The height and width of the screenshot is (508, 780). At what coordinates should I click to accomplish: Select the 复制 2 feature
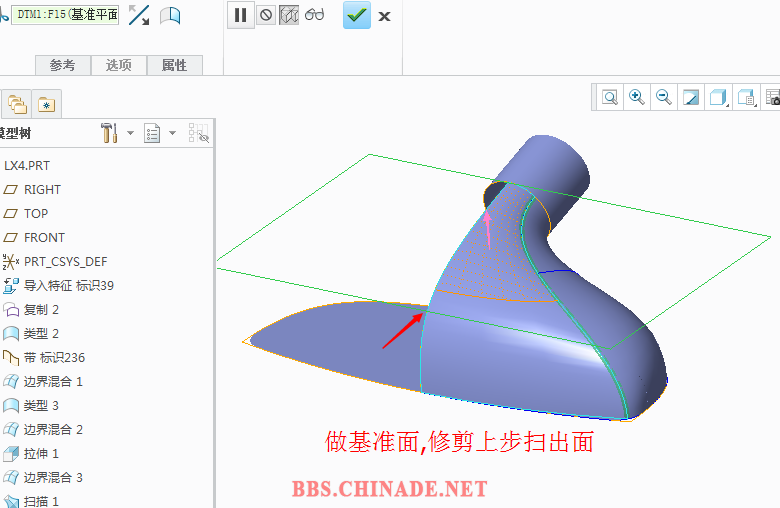pos(31,309)
